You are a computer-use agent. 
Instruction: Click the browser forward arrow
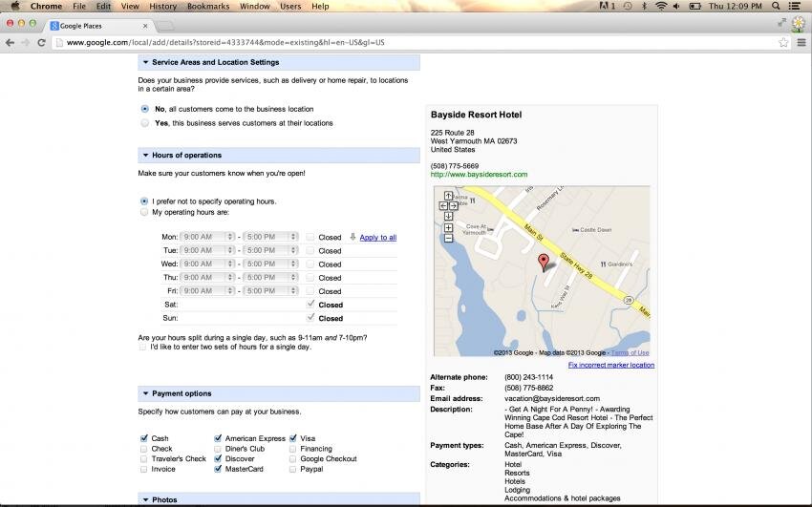click(26, 42)
